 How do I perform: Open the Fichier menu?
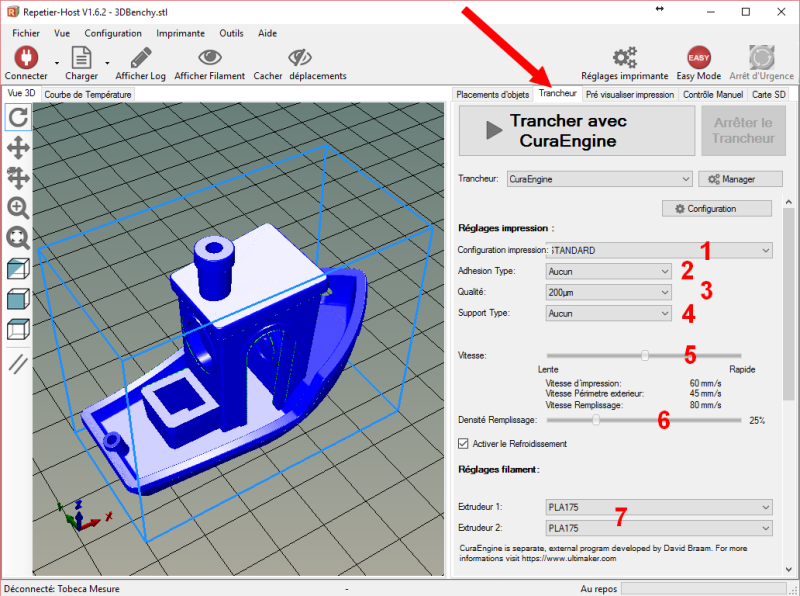[25, 33]
